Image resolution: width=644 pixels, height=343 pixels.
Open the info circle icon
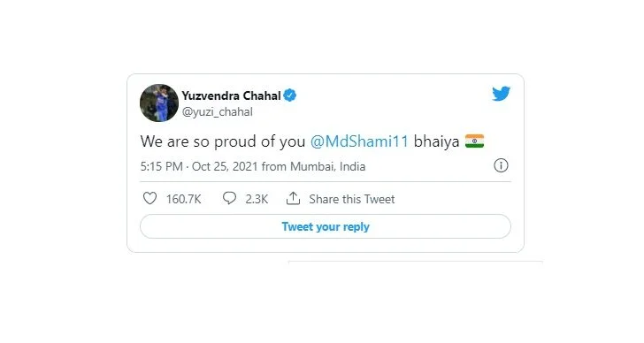tap(501, 166)
